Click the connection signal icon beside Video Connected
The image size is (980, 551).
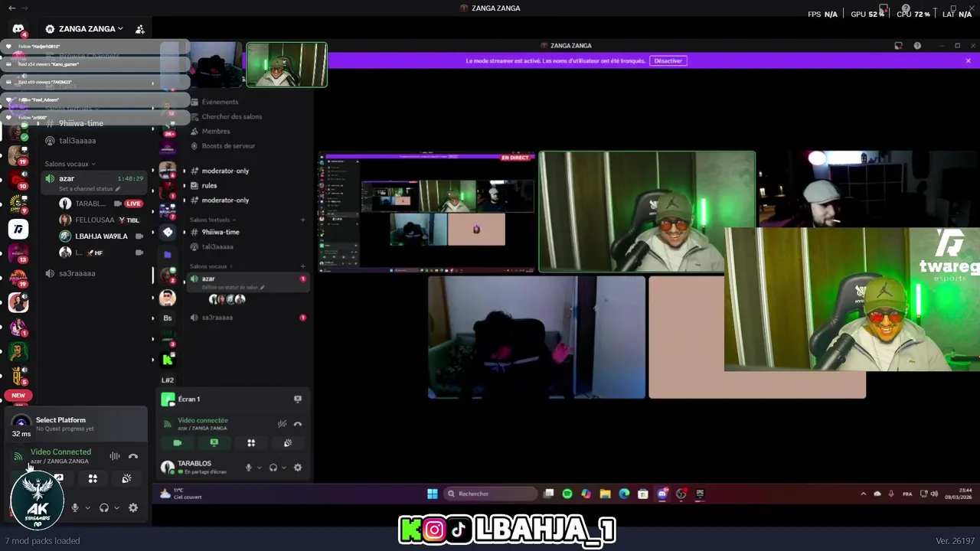coord(18,456)
